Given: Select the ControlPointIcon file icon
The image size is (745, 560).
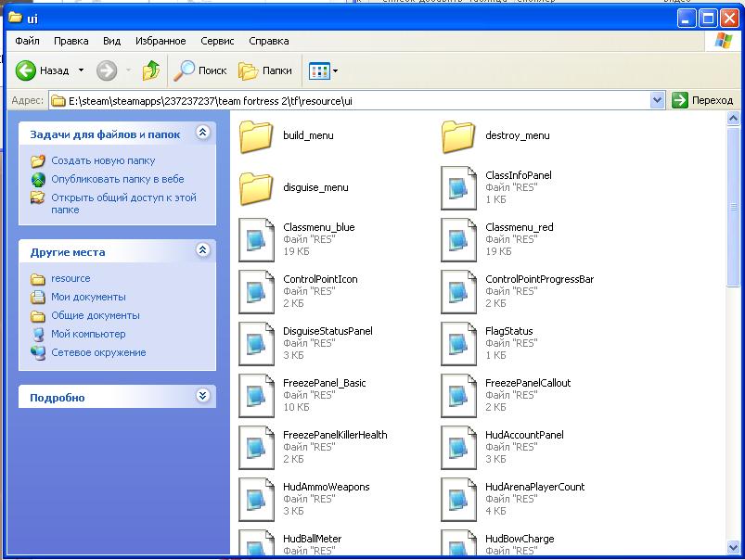Looking at the screenshot, I should (x=257, y=292).
